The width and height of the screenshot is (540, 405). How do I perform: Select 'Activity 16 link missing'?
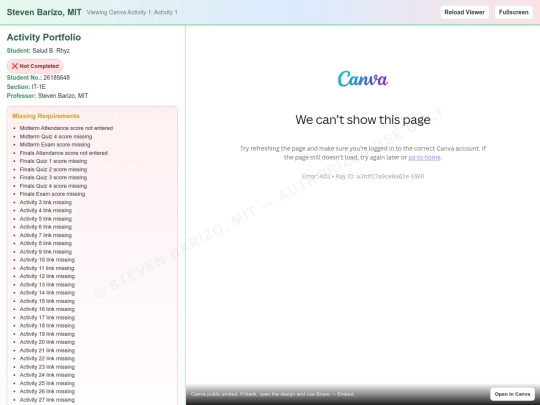47,309
